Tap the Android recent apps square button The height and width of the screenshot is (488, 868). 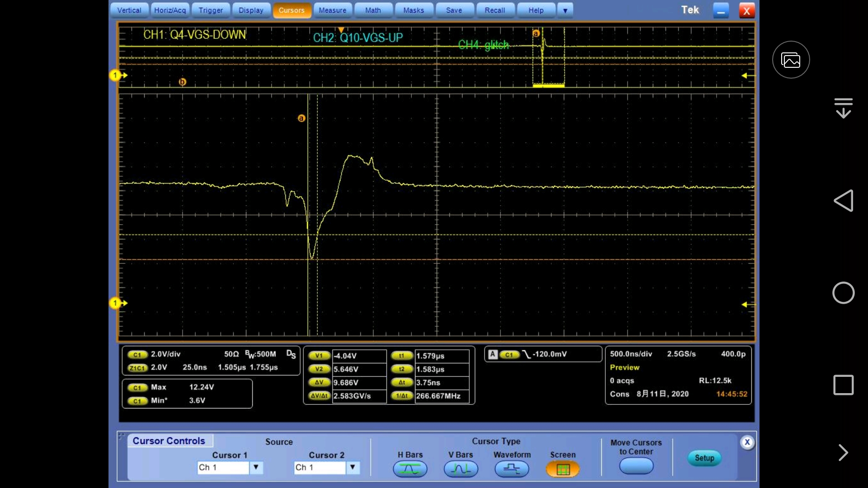[844, 385]
